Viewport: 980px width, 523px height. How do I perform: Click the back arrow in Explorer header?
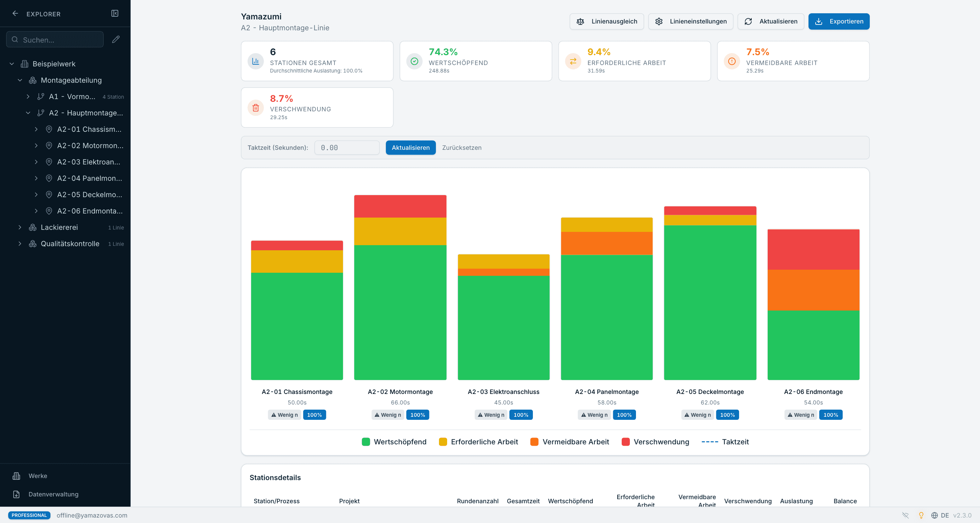(15, 14)
